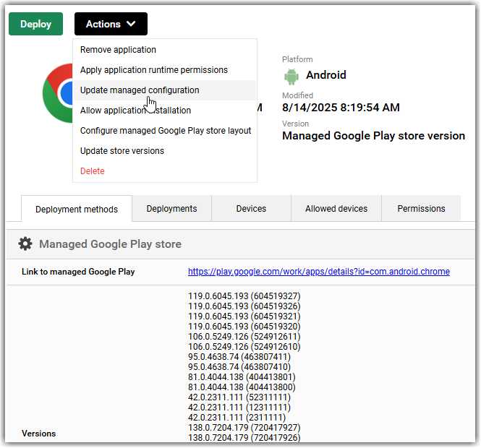Go to the Permissions tab

[x=421, y=209]
